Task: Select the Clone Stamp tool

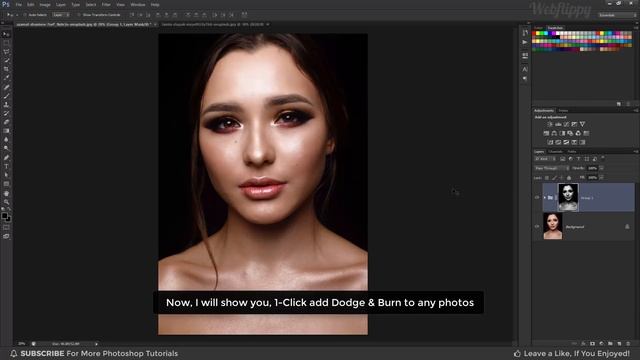Action: pyautogui.click(x=6, y=104)
